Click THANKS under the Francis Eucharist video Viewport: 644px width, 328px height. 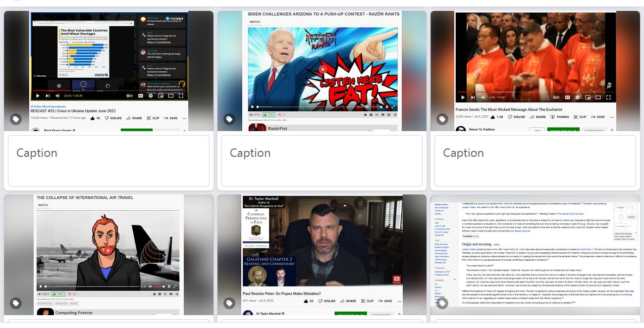click(x=559, y=117)
